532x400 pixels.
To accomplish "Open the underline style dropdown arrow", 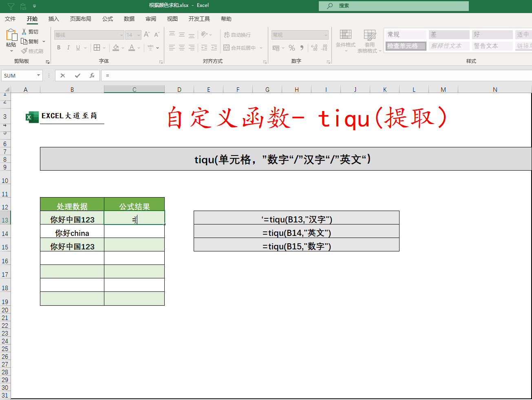I will coord(85,48).
